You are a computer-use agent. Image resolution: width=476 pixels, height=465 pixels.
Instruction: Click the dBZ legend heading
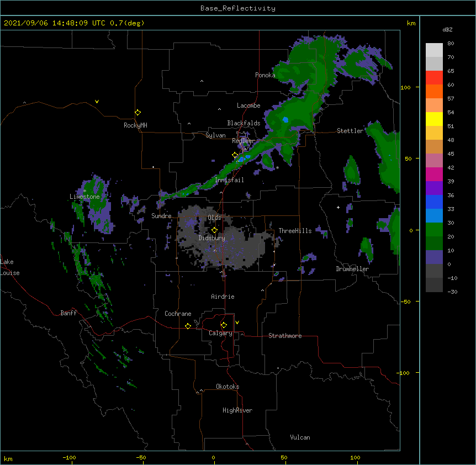click(447, 29)
